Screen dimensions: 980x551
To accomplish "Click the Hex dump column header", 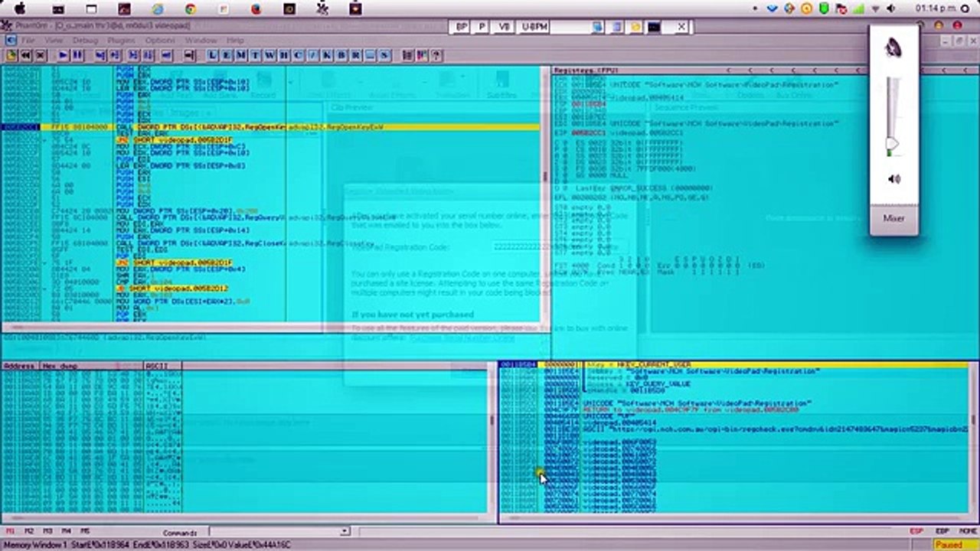I will click(x=91, y=366).
